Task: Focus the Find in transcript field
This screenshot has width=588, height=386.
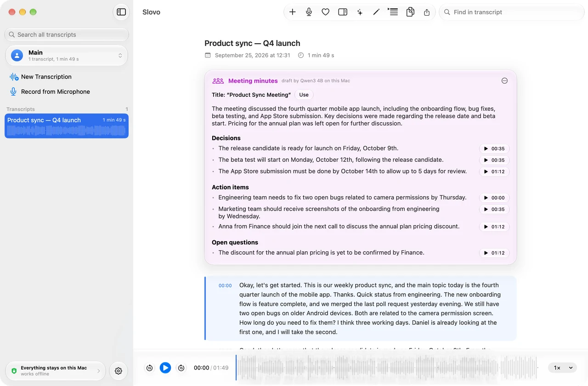Action: click(x=512, y=12)
